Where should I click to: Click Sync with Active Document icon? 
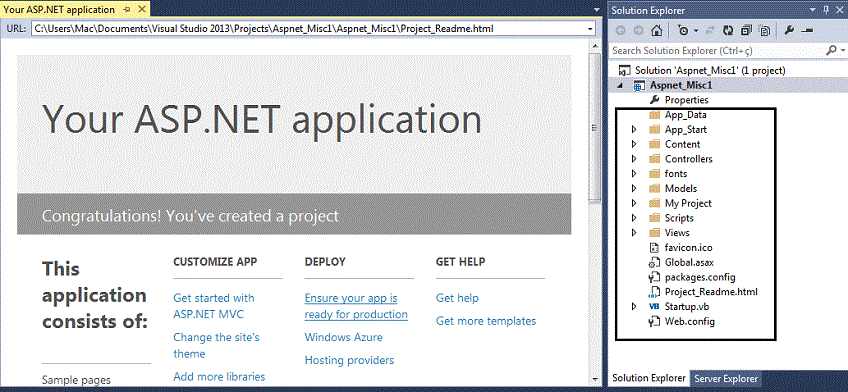coord(711,31)
